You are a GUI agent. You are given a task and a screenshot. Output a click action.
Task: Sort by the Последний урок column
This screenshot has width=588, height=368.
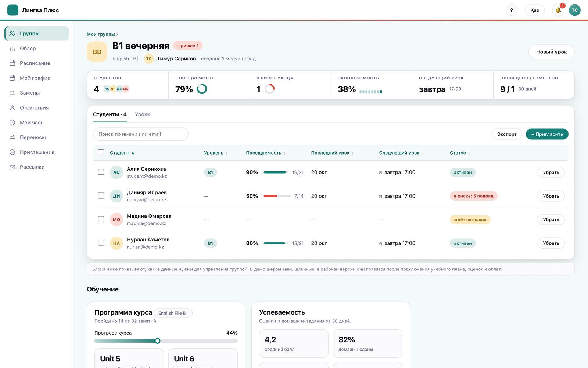tap(332, 153)
